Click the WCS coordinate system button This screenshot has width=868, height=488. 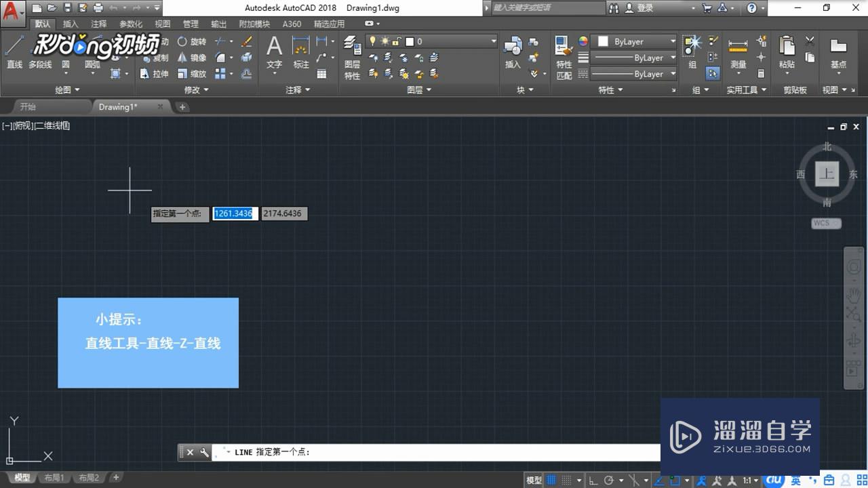tap(825, 223)
